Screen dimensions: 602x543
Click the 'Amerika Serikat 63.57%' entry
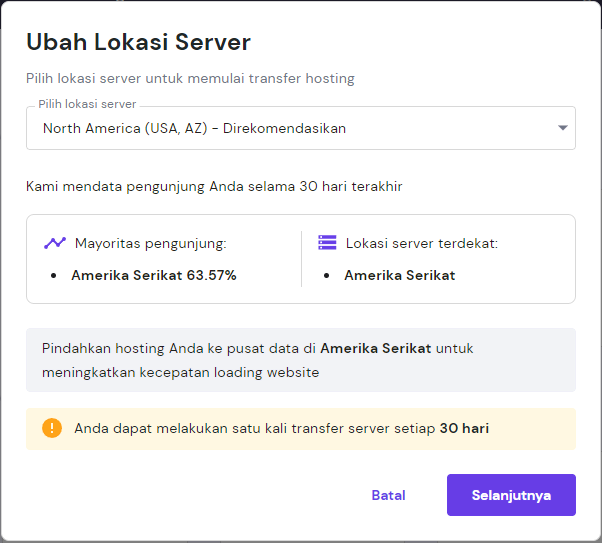click(154, 275)
